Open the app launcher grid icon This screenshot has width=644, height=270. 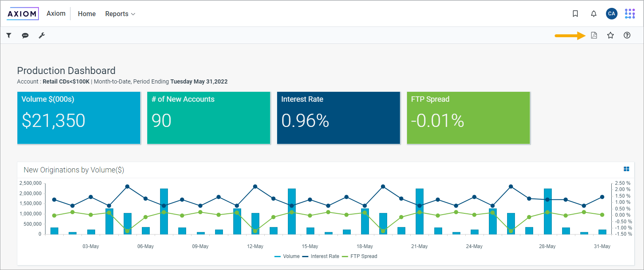(630, 14)
